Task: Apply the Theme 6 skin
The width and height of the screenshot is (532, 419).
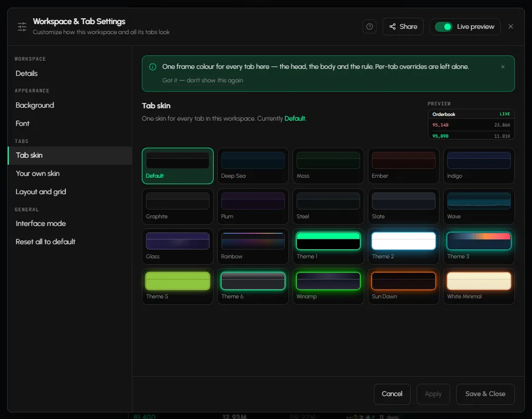Action: (253, 287)
